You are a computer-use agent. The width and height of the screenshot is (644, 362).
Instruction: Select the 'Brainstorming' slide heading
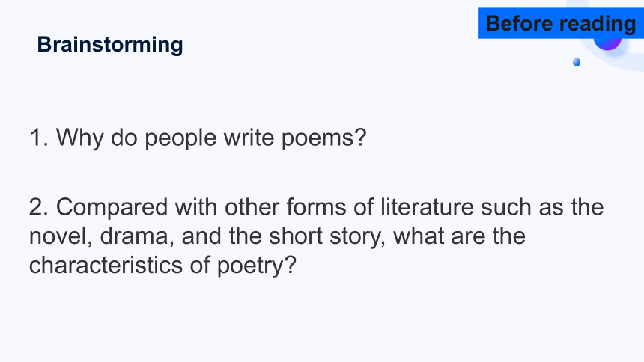[x=110, y=45]
